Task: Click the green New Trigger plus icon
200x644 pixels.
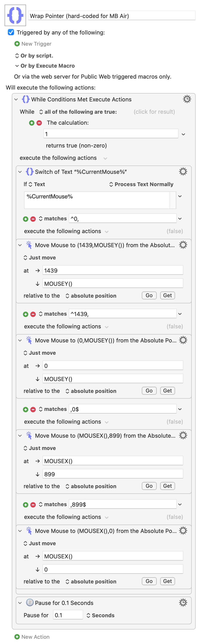Action: pos(17,44)
